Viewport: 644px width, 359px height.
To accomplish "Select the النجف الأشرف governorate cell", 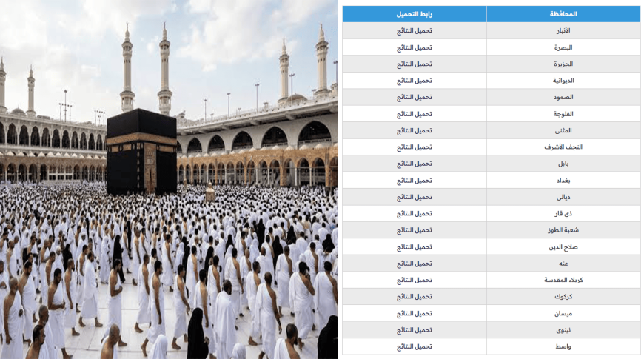I will (563, 147).
